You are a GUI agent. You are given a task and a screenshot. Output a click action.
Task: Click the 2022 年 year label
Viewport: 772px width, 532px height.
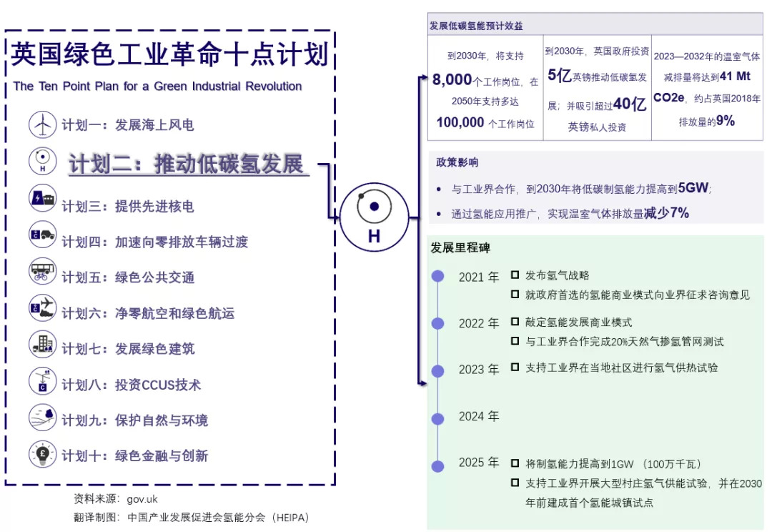point(478,324)
